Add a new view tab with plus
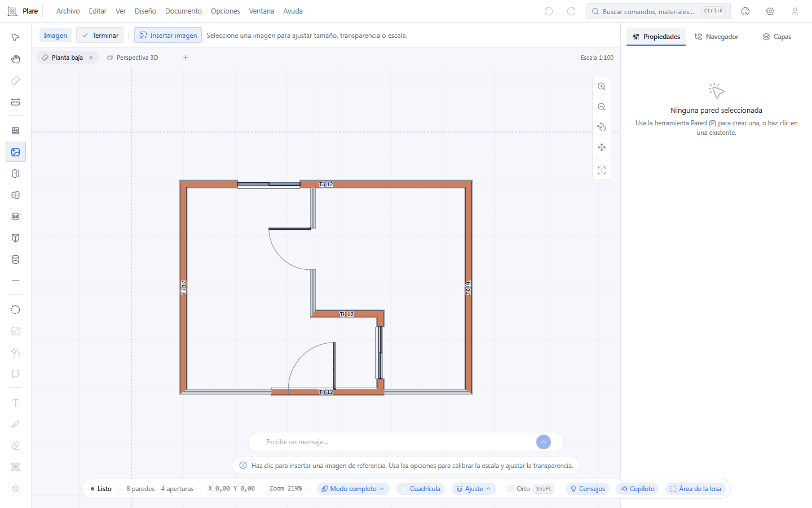The width and height of the screenshot is (812, 508). pyautogui.click(x=186, y=58)
